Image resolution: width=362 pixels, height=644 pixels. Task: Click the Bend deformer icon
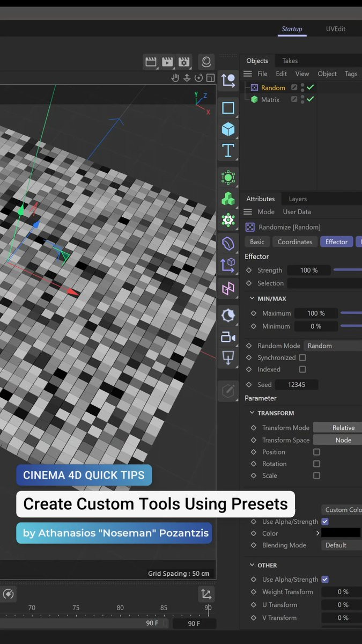[x=228, y=244]
